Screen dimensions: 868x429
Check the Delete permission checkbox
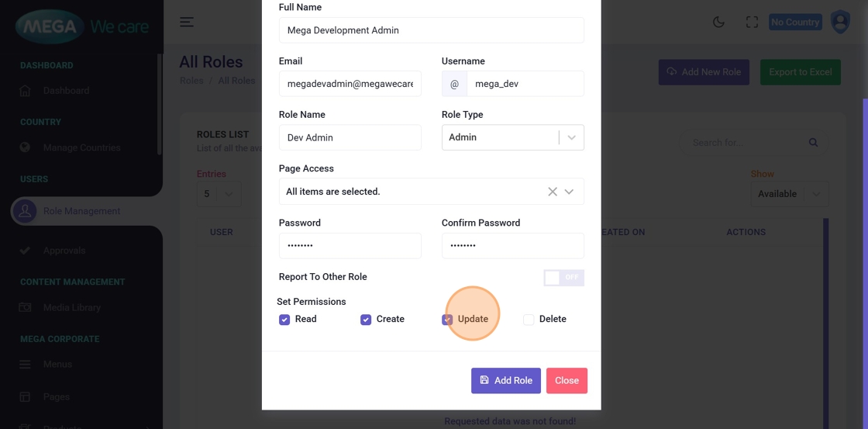tap(529, 320)
